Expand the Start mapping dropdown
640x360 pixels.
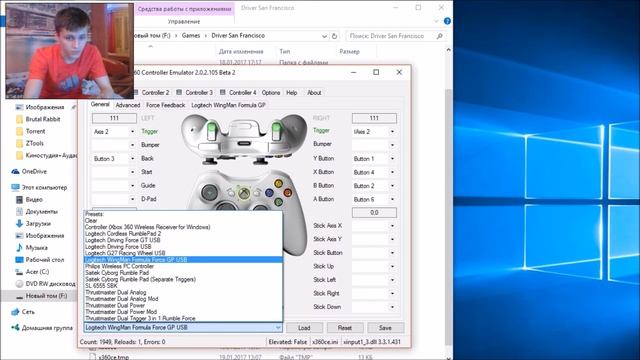[132, 172]
